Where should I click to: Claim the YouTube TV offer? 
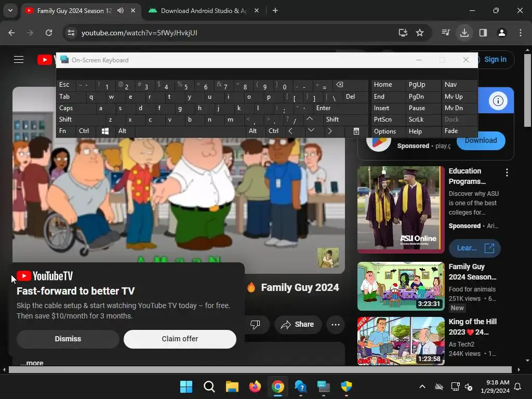(x=180, y=339)
